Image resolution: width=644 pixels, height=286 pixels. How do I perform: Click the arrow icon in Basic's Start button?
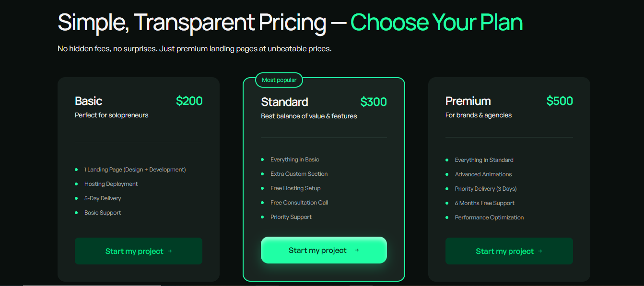click(170, 251)
